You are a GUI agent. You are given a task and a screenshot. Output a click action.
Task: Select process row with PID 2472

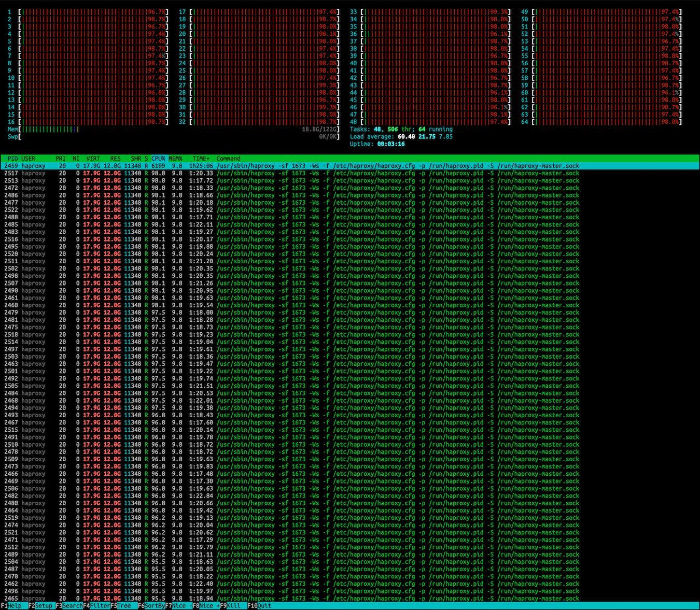[349, 188]
